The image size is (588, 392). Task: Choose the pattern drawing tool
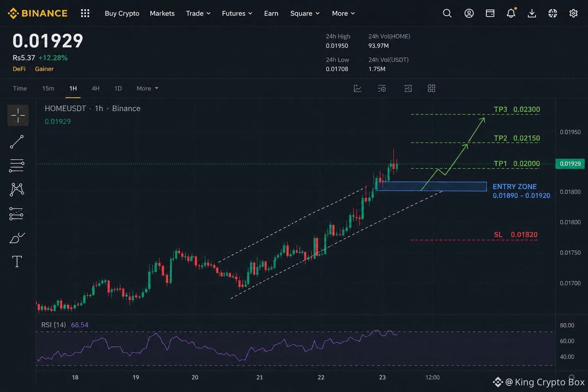point(17,189)
